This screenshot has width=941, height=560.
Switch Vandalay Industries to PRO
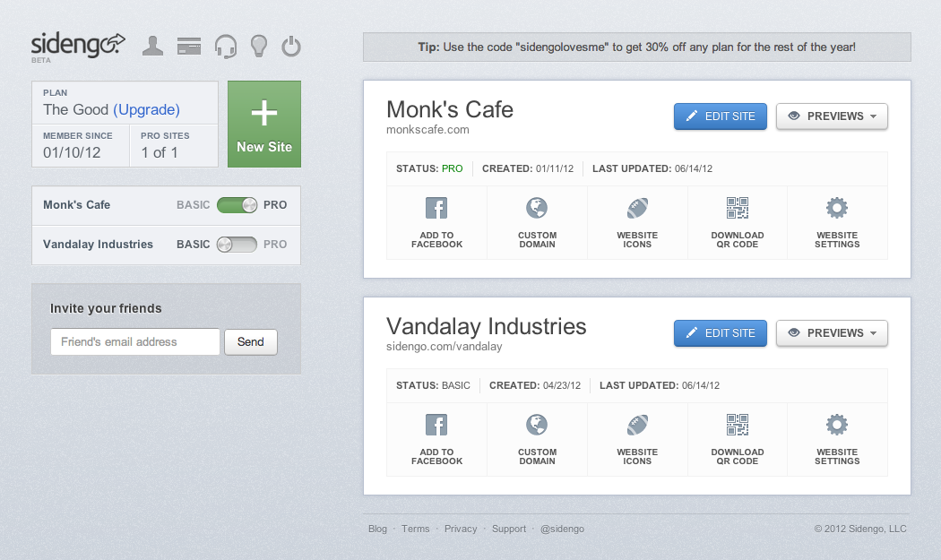click(236, 244)
